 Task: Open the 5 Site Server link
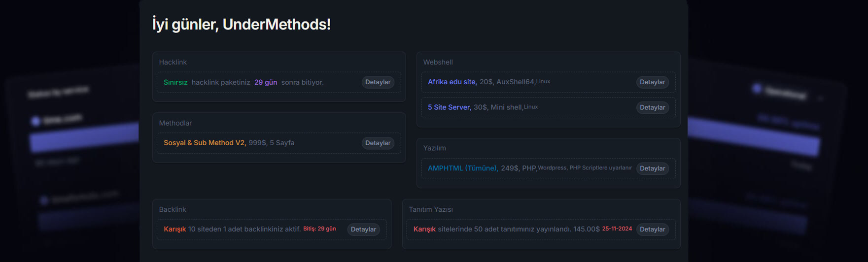click(449, 107)
